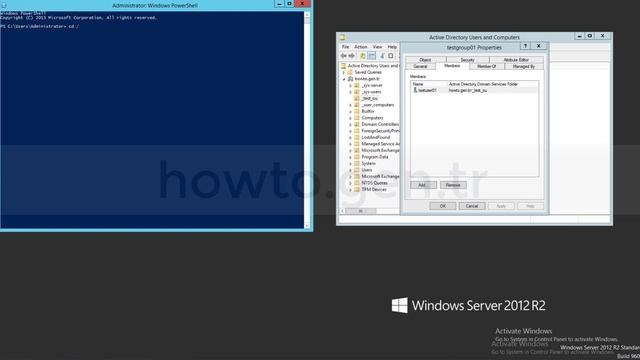This screenshot has height=360, width=640.
Task: Click the help question mark in Properties dialog
Action: pos(526,46)
